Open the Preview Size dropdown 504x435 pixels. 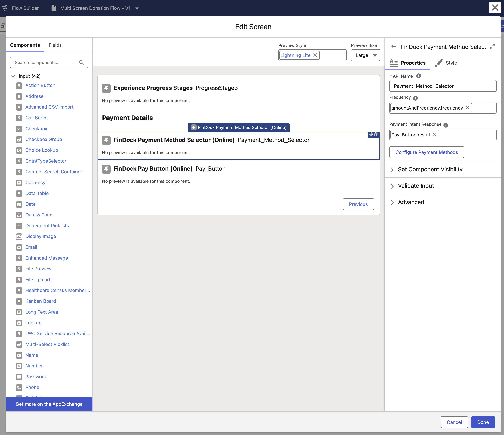[365, 55]
